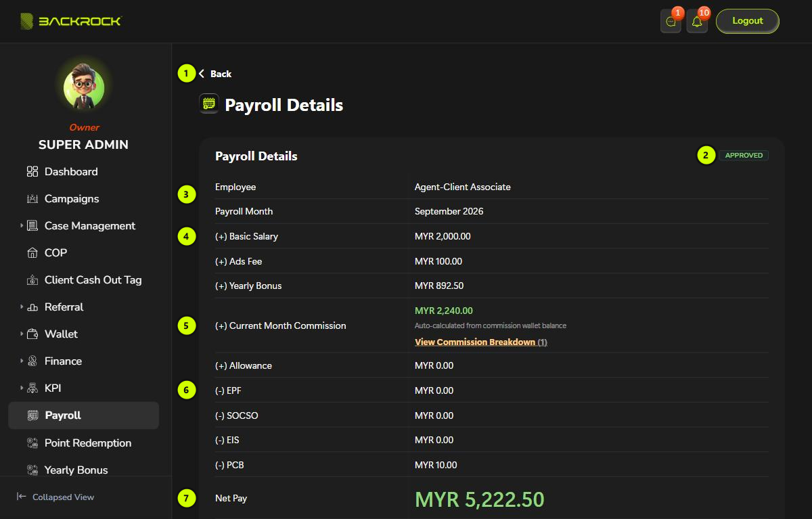Click the BackRock logo
812x519 pixels.
point(70,21)
